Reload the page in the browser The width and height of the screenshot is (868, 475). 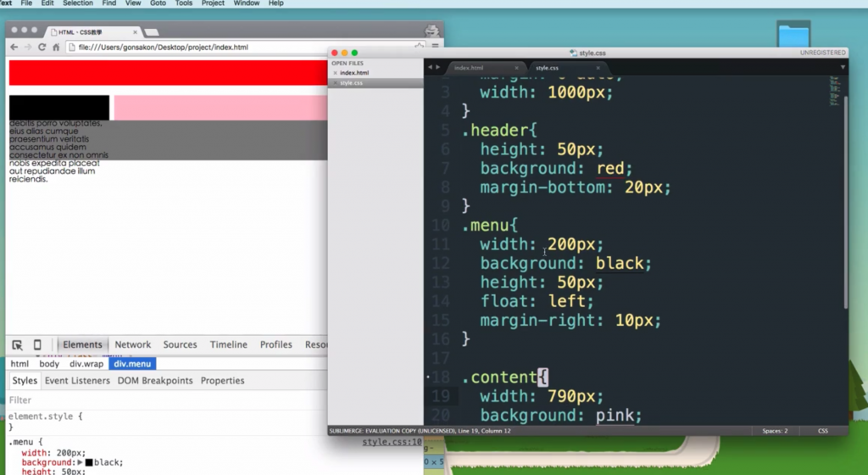coord(42,47)
